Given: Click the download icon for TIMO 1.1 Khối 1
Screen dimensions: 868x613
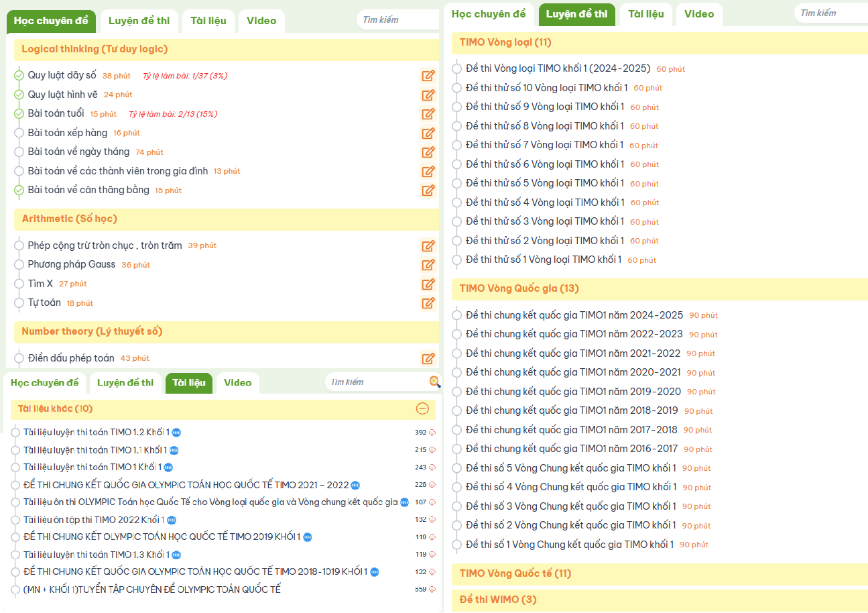Looking at the screenshot, I should click(x=432, y=450).
